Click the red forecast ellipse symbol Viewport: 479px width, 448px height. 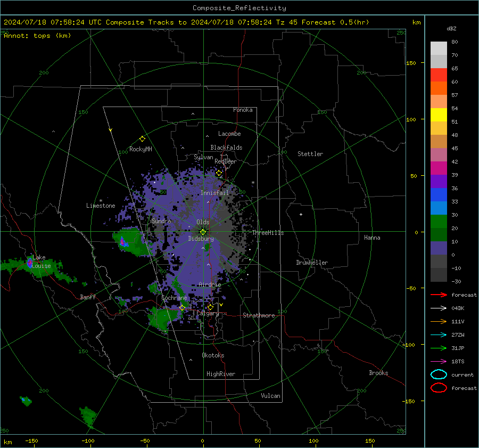[439, 388]
